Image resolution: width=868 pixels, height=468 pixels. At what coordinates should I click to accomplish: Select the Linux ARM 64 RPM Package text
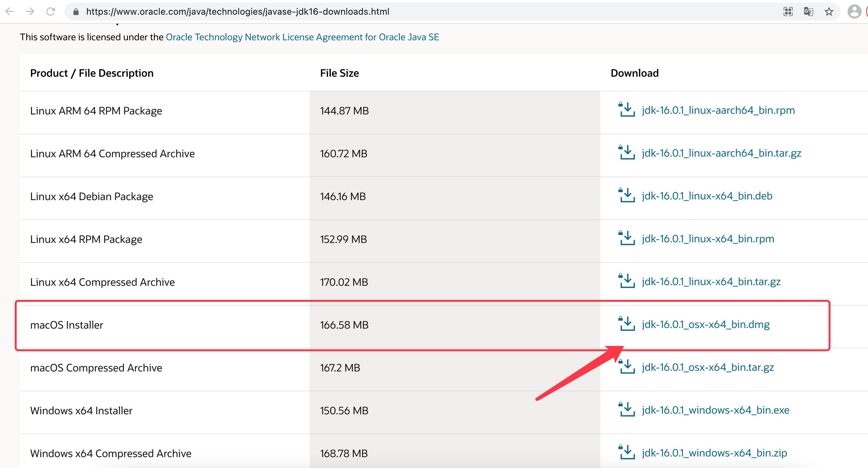96,111
